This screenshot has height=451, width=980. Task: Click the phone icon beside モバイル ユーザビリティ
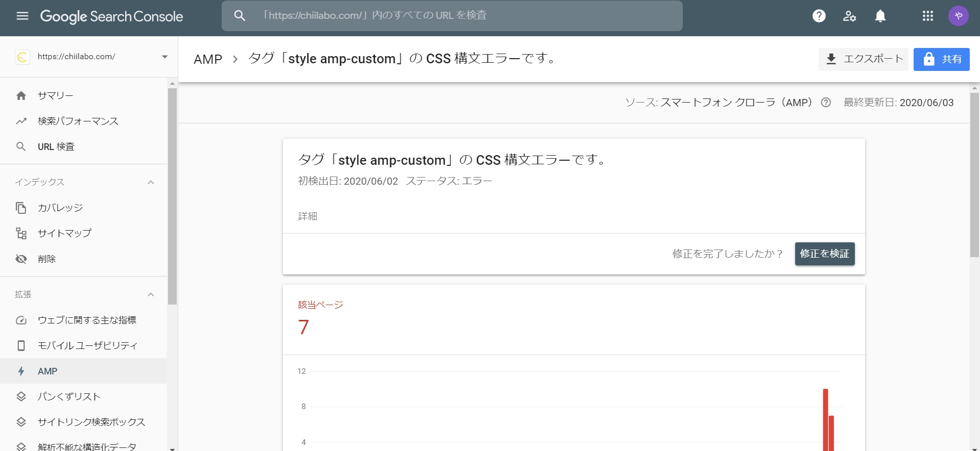pyautogui.click(x=21, y=345)
